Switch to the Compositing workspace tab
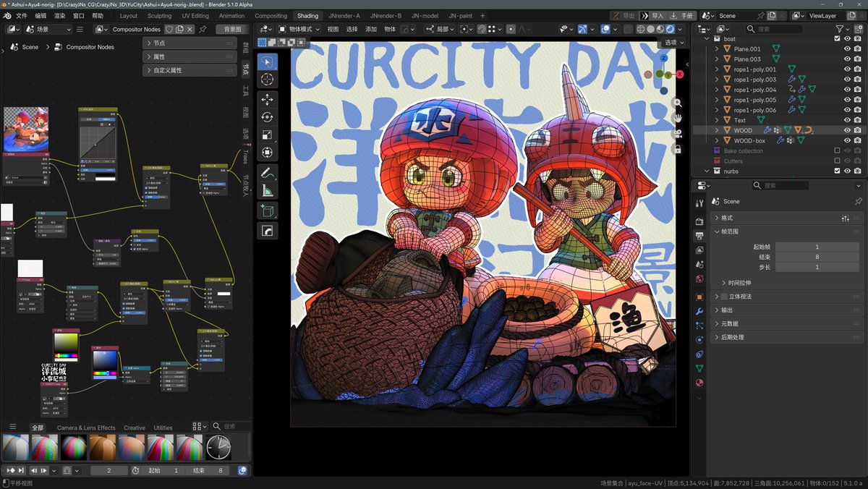The height and width of the screenshot is (489, 868). 271,15
